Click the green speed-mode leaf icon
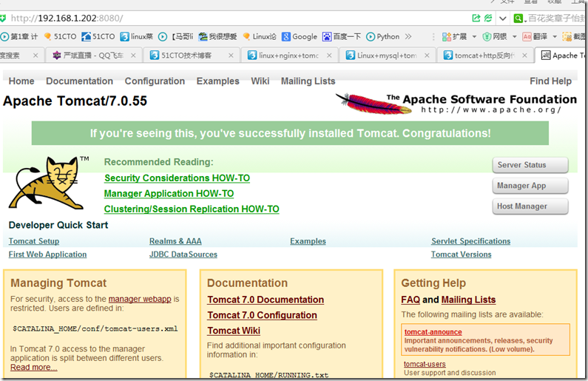This screenshot has height=381, width=588. 488,18
